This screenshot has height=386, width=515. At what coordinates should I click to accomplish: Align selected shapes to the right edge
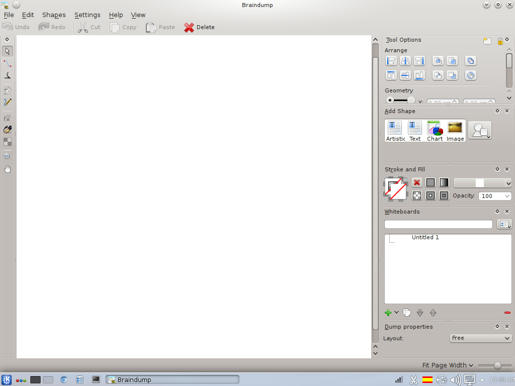point(419,61)
